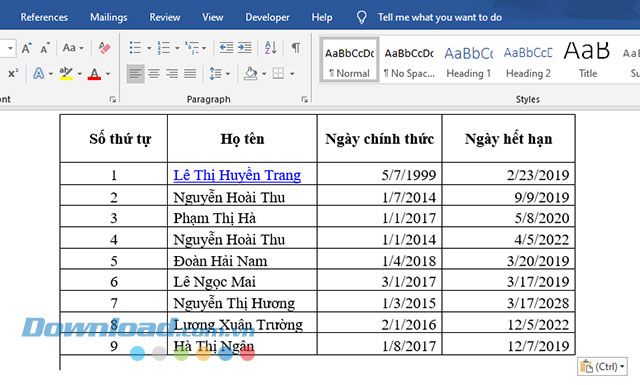Click the Họ tên header cell
Viewport: 640px width, 385px height.
point(242,139)
